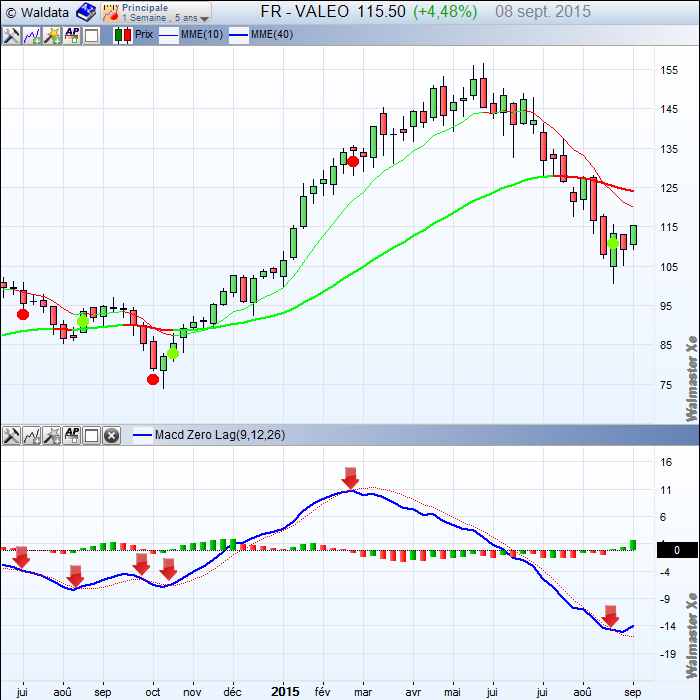Click the 155 price axis label

point(668,70)
